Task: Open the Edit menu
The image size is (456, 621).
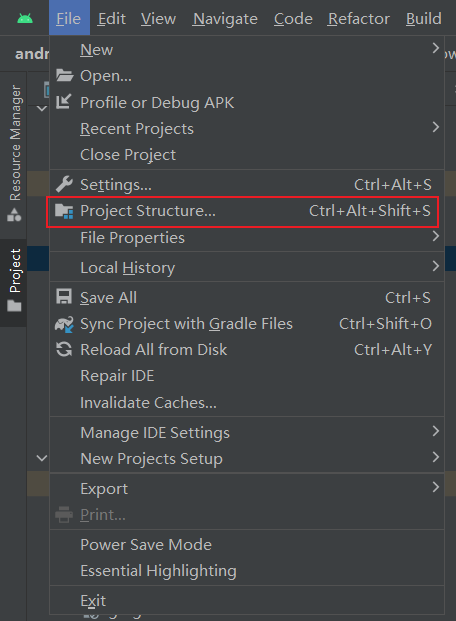Action: point(111,19)
